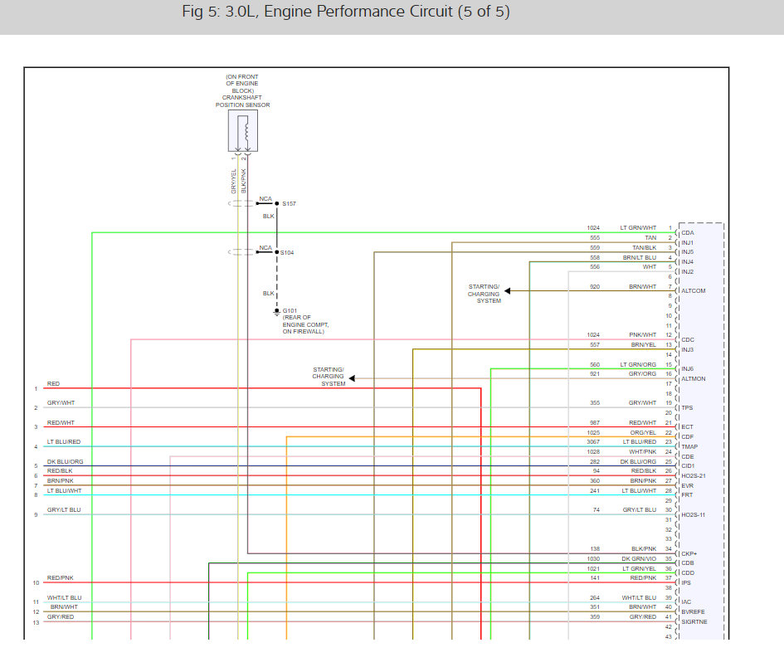Select the G101 ground symbol

tap(277, 309)
